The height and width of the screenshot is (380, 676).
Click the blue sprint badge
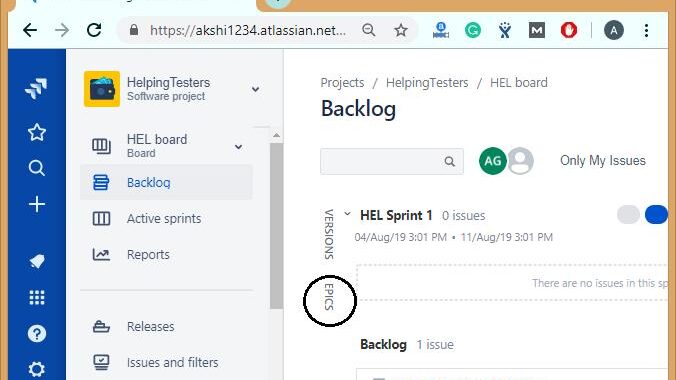(x=656, y=215)
